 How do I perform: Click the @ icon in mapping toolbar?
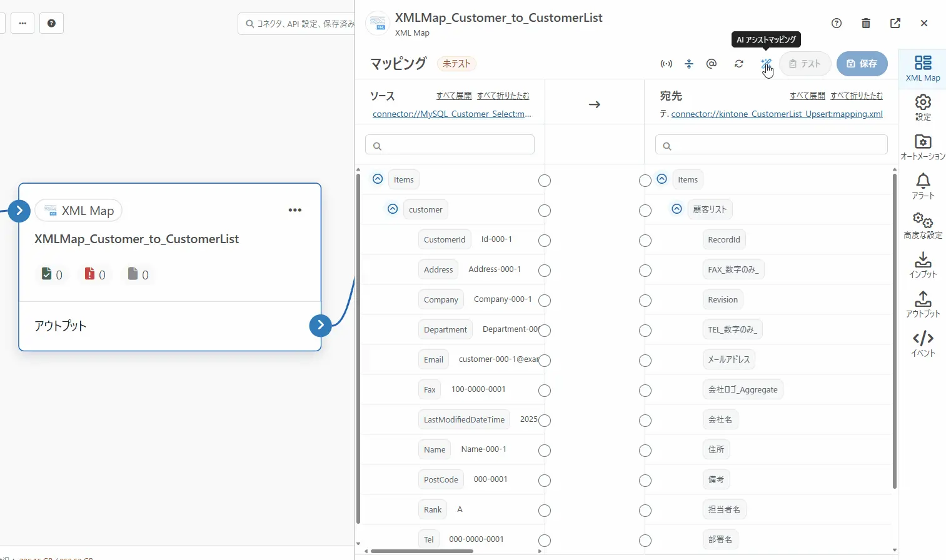tap(712, 64)
